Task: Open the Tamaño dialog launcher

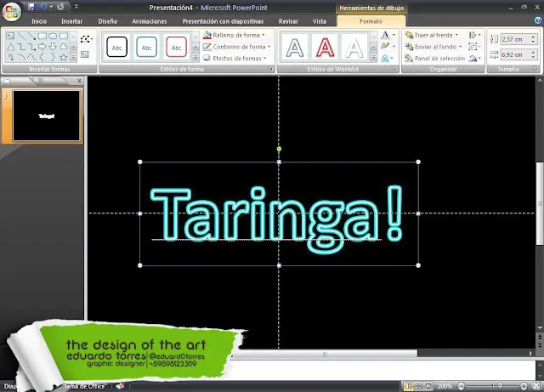Action: pyautogui.click(x=535, y=69)
